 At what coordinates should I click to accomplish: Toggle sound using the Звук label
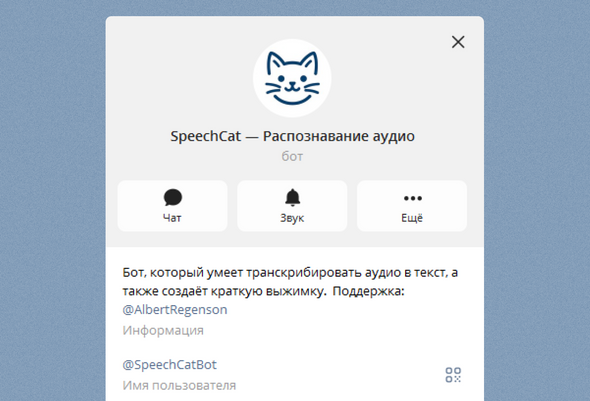tap(292, 218)
